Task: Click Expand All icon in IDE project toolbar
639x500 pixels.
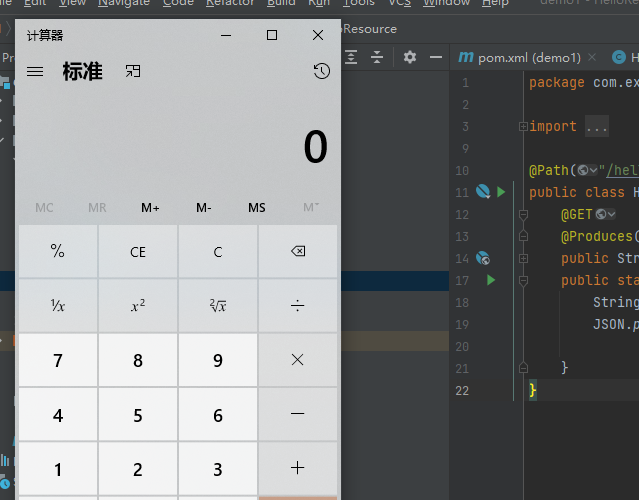Action: coord(351,57)
